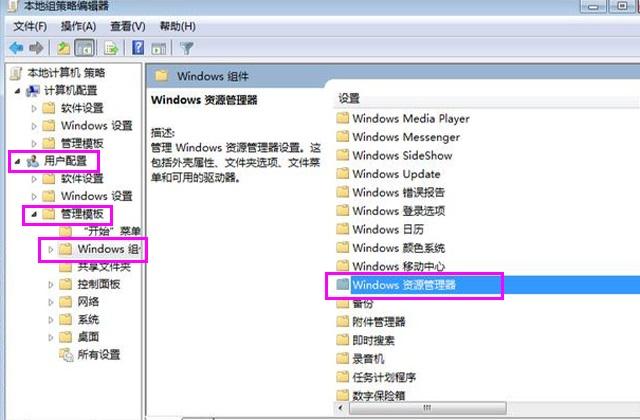Select the Windows Media Player folder
The height and width of the screenshot is (420, 640).
point(410,118)
